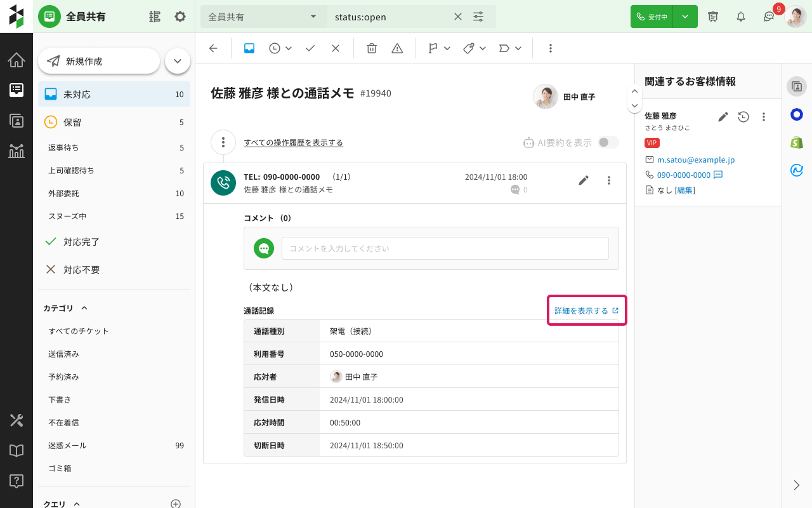This screenshot has width=812, height=508.
Task: Open blue circle integration icon
Action: [x=797, y=114]
